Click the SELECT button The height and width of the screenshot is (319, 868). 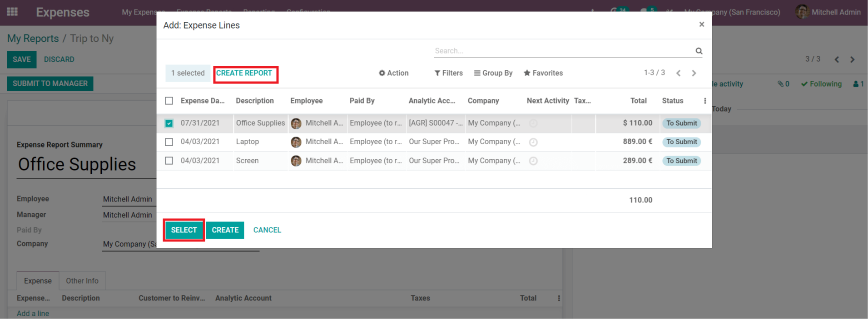point(184,230)
